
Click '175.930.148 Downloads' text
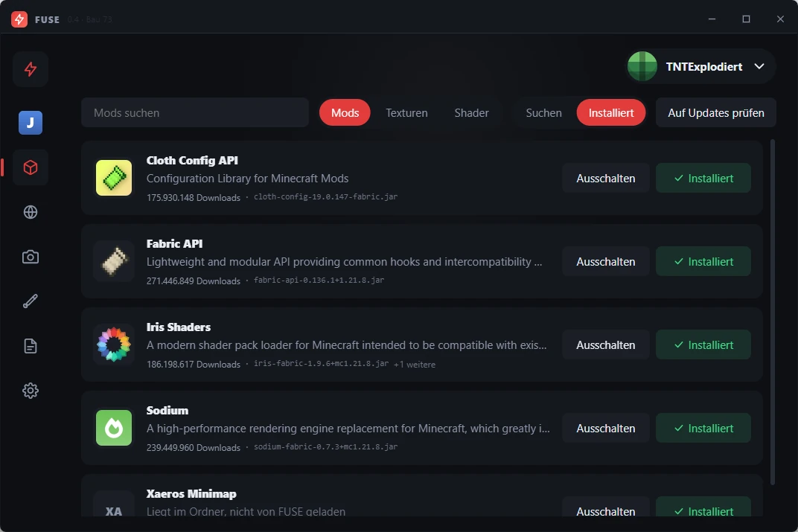coord(194,197)
